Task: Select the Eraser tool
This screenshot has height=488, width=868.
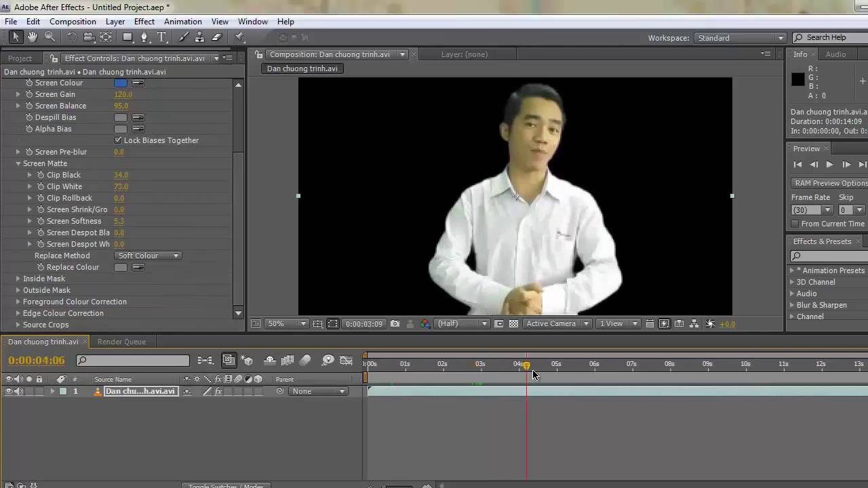Action: tap(217, 37)
